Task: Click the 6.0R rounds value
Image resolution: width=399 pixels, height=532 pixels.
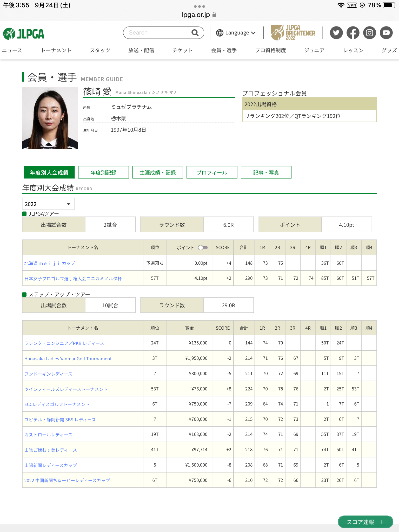Action: 228,225
